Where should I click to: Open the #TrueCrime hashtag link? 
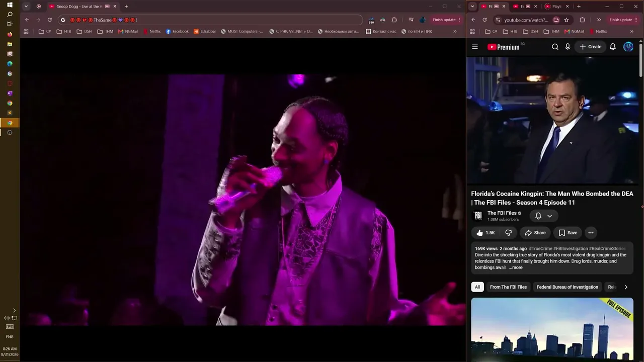(x=540, y=248)
